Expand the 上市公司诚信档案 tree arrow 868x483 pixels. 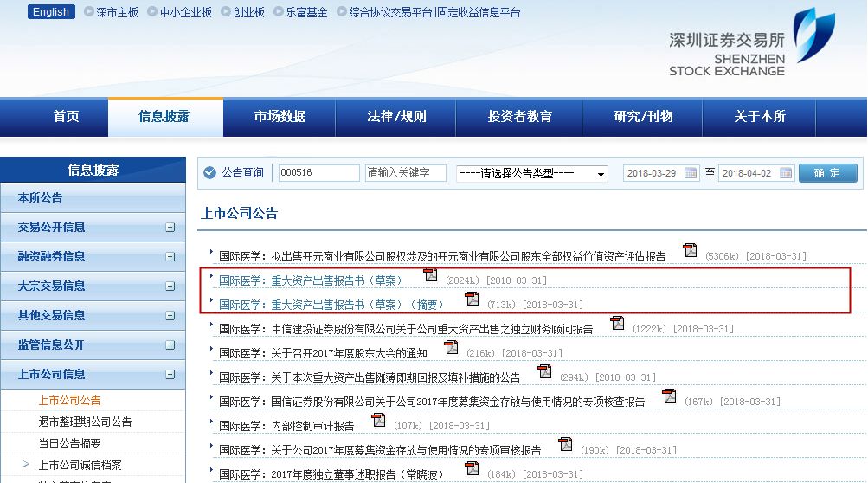click(x=25, y=464)
